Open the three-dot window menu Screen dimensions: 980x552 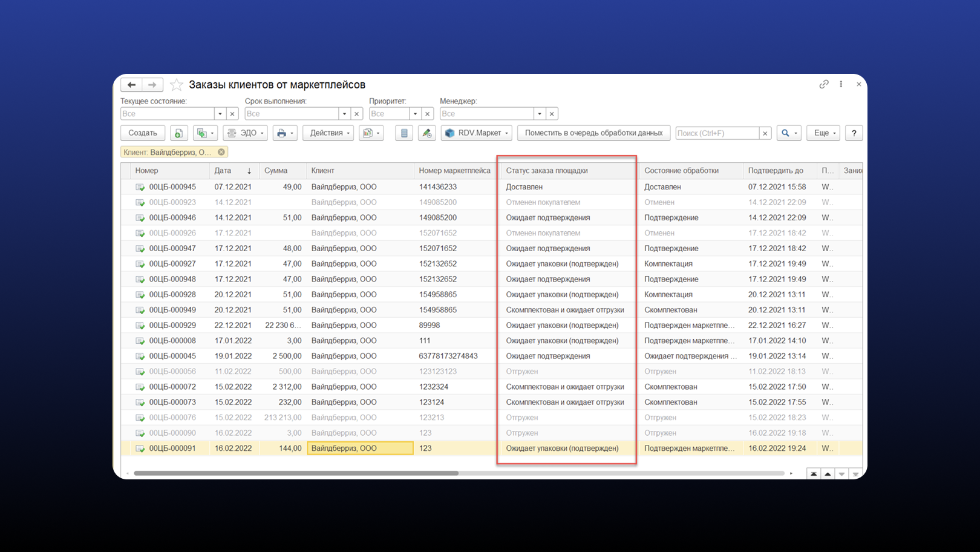841,85
